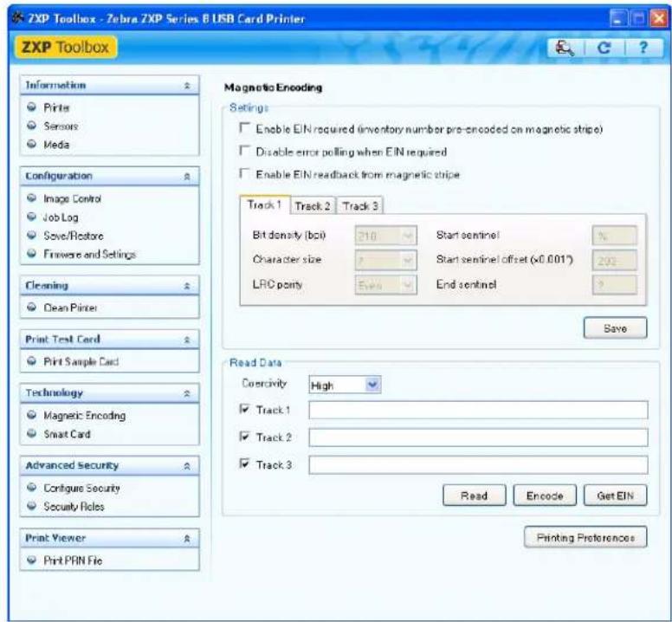Click Start sentinel field

[615, 236]
